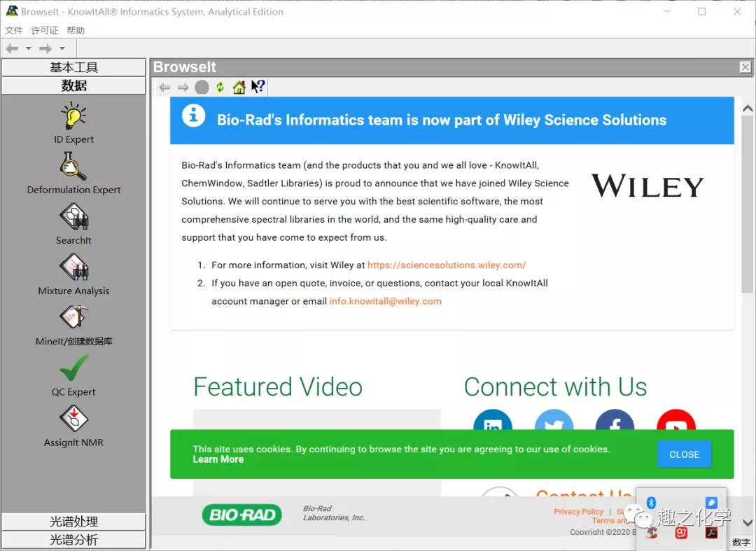Click the main toolbar back arrow

[12, 48]
